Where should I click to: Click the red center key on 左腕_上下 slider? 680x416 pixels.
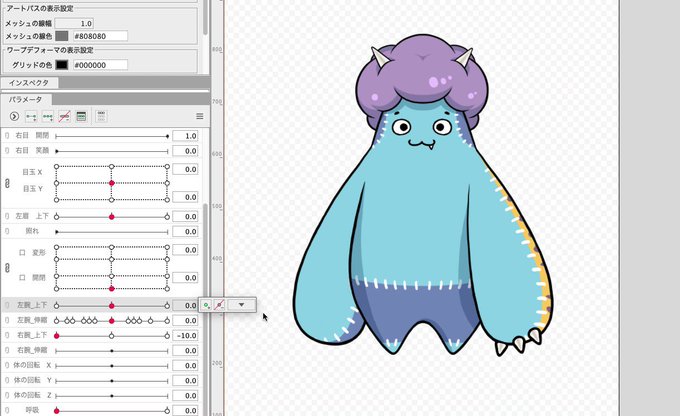pos(111,306)
